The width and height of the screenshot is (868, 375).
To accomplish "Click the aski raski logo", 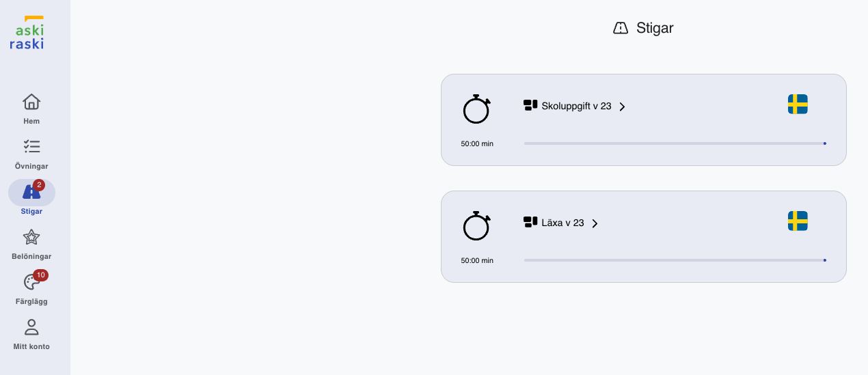I will click(27, 33).
